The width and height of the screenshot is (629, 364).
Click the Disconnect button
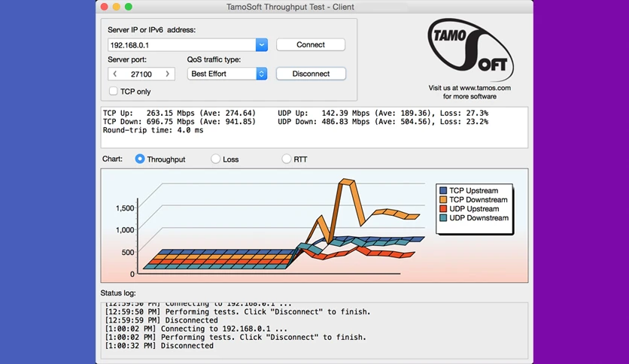311,74
